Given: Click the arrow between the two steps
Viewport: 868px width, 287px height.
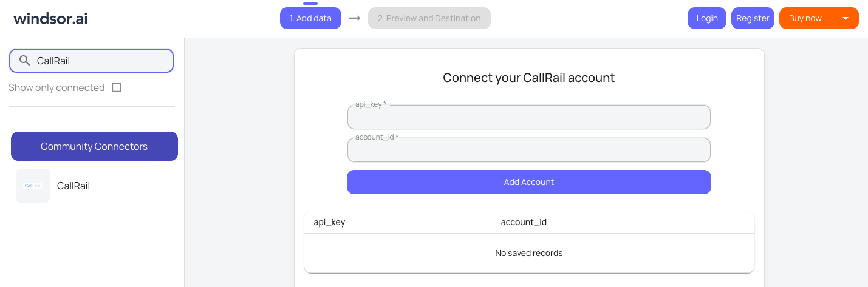Looking at the screenshot, I should click(355, 18).
